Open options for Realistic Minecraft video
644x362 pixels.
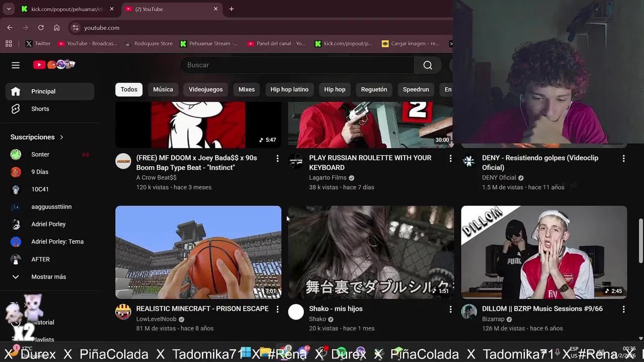(277, 309)
